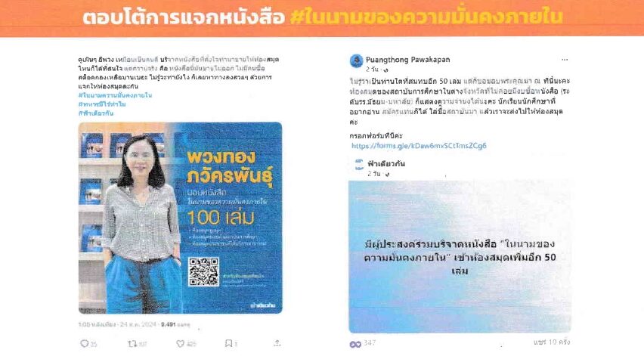Open the forms.gle link in the post
Screen dimensions: 644x356
click(x=419, y=145)
